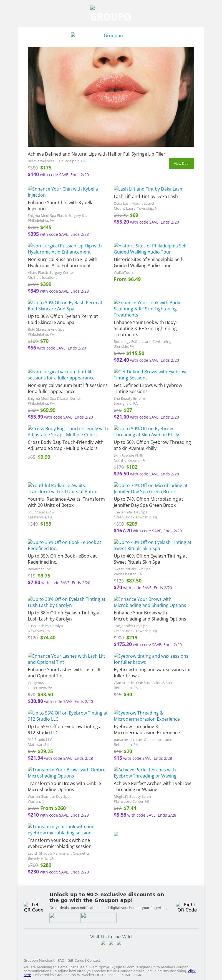222x980 pixels.
Task: Open the Kybella Injection deal image link
Action: coord(63,192)
